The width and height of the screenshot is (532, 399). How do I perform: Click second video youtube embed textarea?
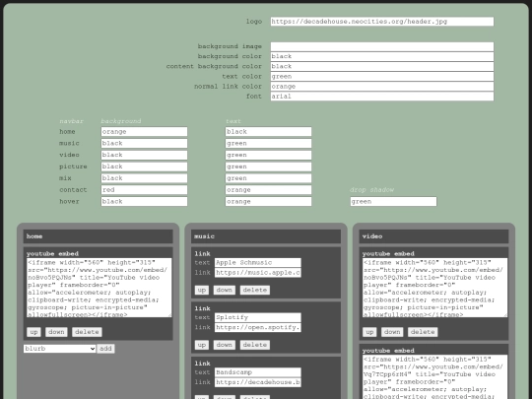[435, 377]
